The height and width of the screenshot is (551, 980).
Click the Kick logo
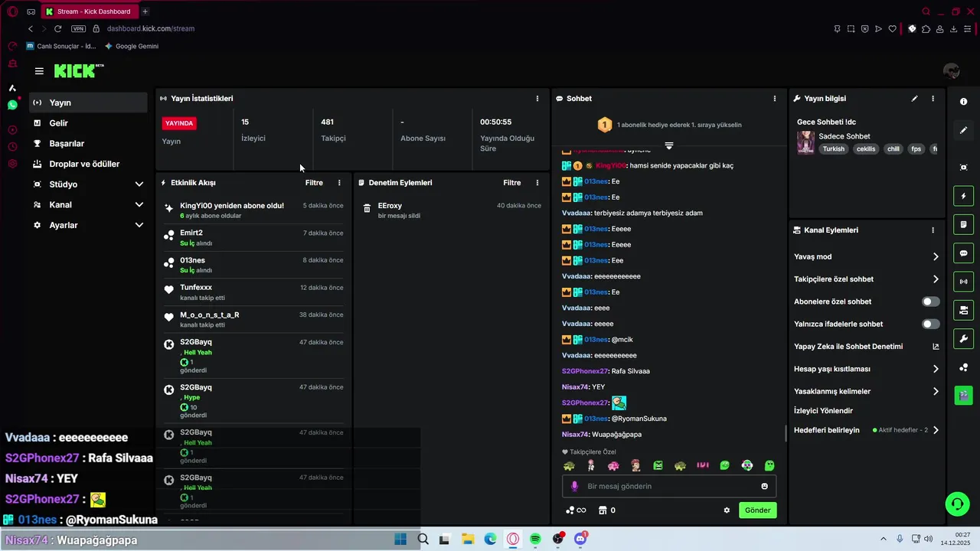pos(78,71)
